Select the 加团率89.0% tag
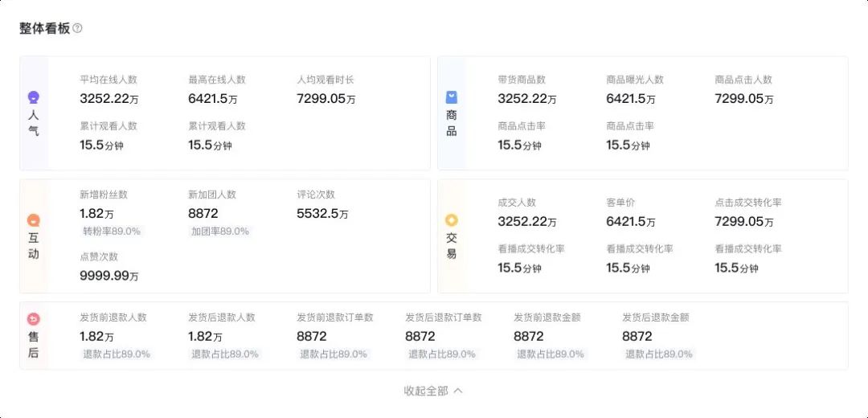Viewport: 868px width, 418px height. coord(220,232)
